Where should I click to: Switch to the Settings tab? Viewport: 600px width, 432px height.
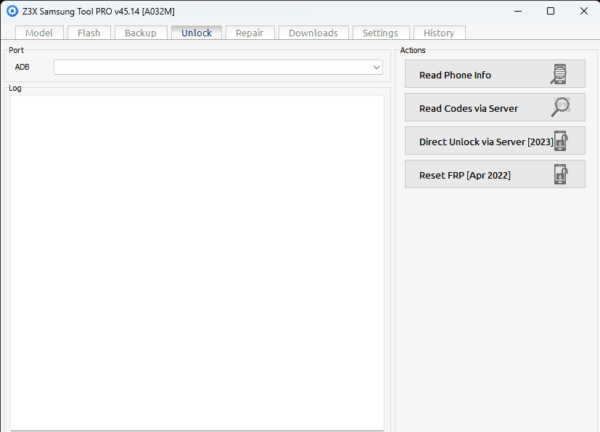pyautogui.click(x=380, y=33)
